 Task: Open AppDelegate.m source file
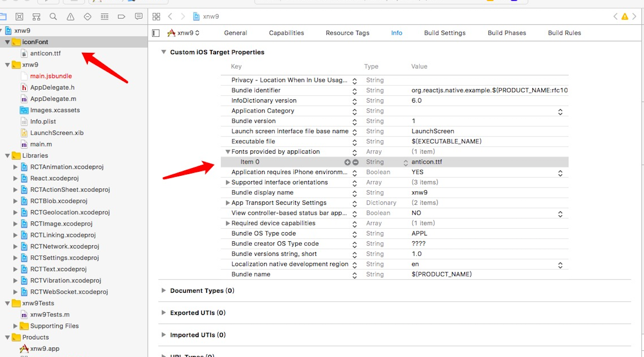(x=53, y=99)
